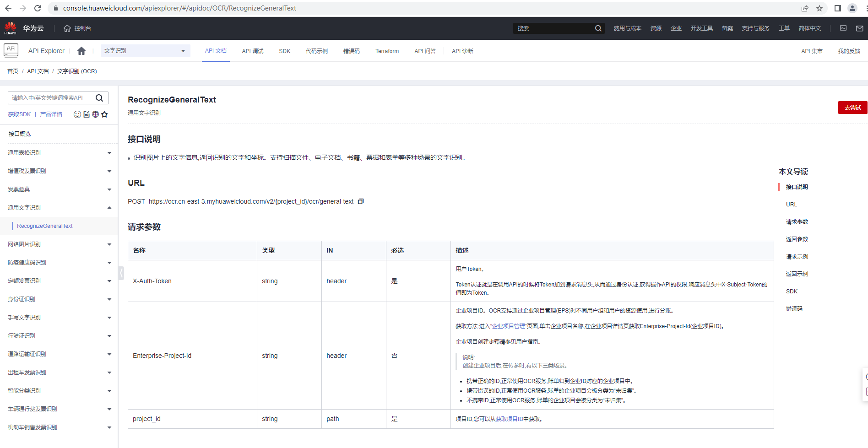Image resolution: width=868 pixels, height=448 pixels.
Task: Click the red 去调试 button
Action: coord(853,108)
